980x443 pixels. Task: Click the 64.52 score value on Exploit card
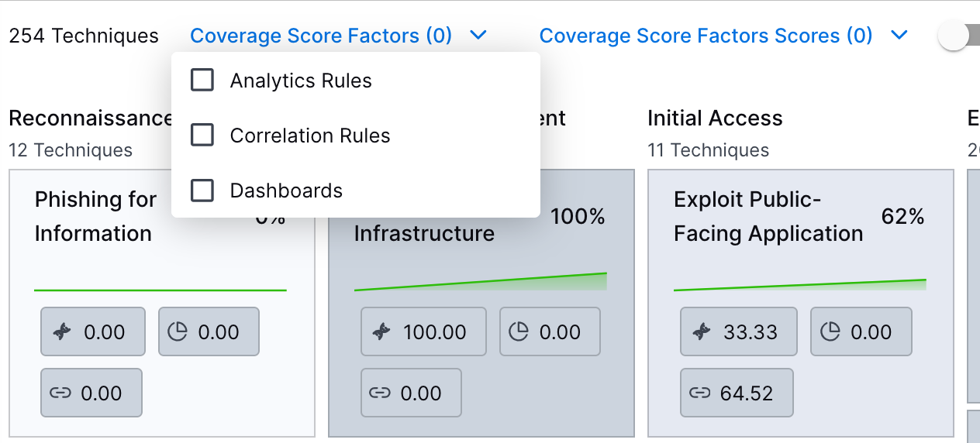[x=747, y=393]
